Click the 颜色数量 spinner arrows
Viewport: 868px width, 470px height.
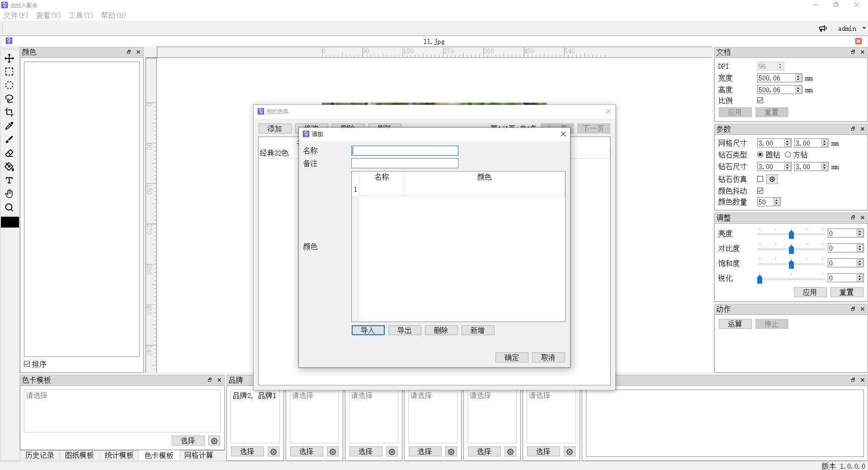(777, 202)
